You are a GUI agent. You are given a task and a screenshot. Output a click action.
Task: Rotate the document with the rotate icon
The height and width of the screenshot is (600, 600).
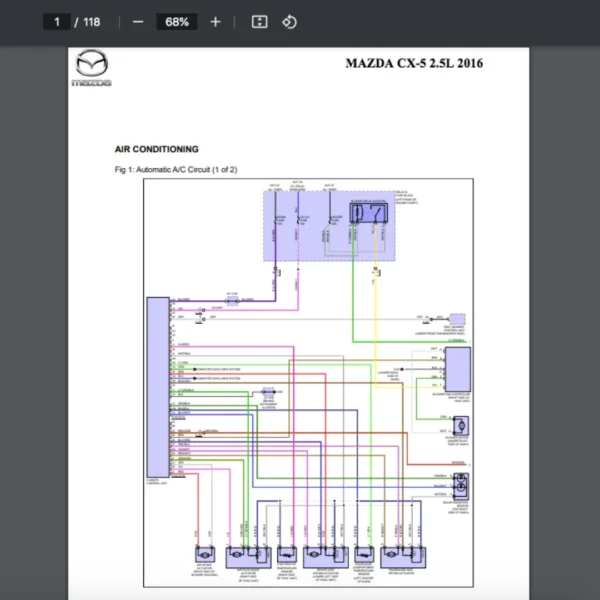(x=289, y=22)
